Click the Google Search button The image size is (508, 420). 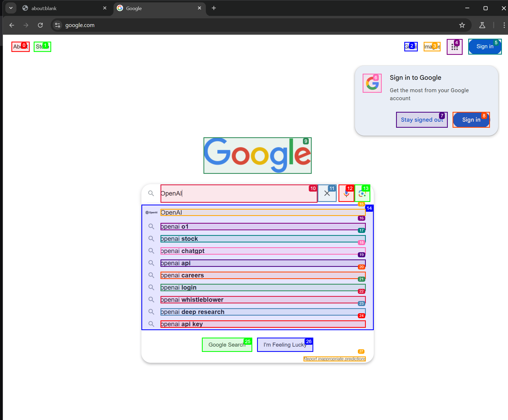pos(227,345)
